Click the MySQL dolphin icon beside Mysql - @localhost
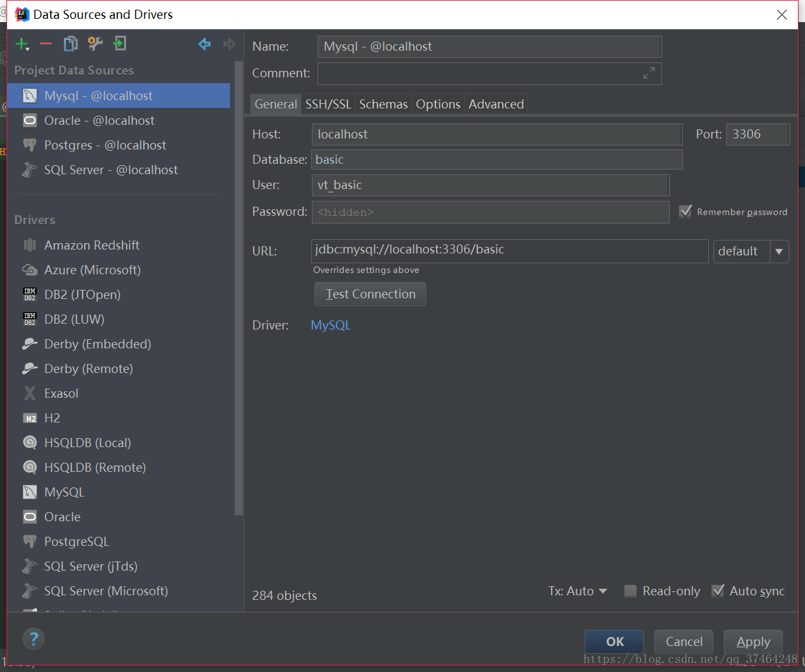This screenshot has height=672, width=805. pos(30,96)
